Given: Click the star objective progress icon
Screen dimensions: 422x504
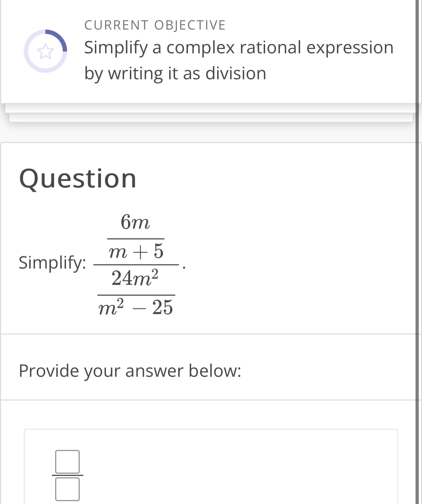Looking at the screenshot, I should click(46, 52).
